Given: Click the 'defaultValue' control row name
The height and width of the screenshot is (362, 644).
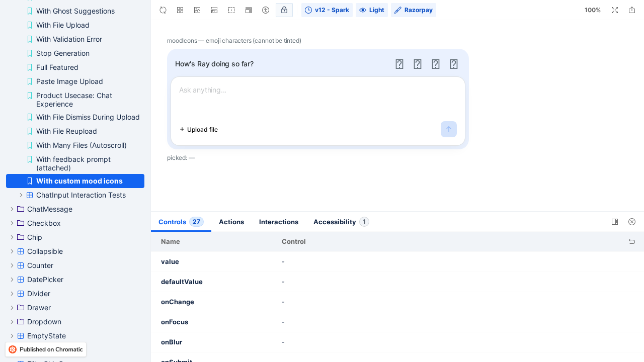Looking at the screenshot, I should click(x=182, y=282).
